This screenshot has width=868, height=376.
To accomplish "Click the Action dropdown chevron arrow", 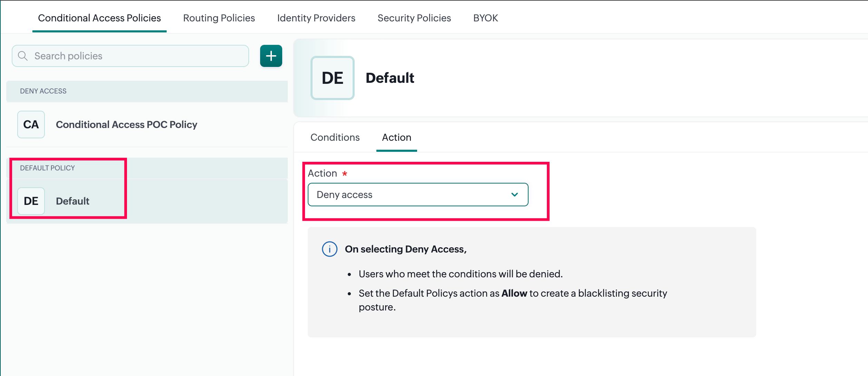I will 514,195.
